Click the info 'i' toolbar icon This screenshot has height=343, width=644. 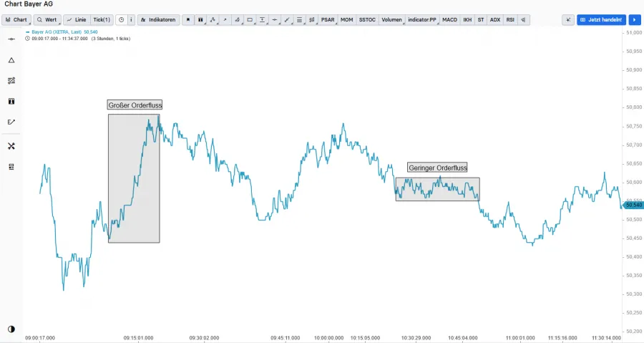click(x=131, y=20)
